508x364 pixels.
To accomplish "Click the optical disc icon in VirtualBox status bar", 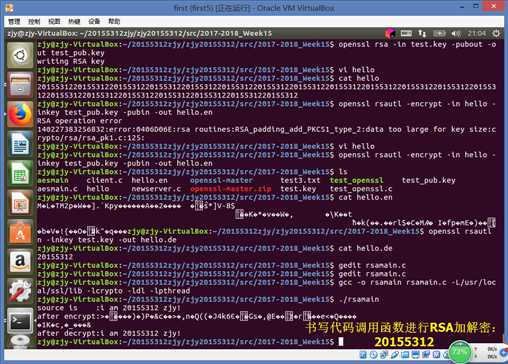I will coord(374,355).
